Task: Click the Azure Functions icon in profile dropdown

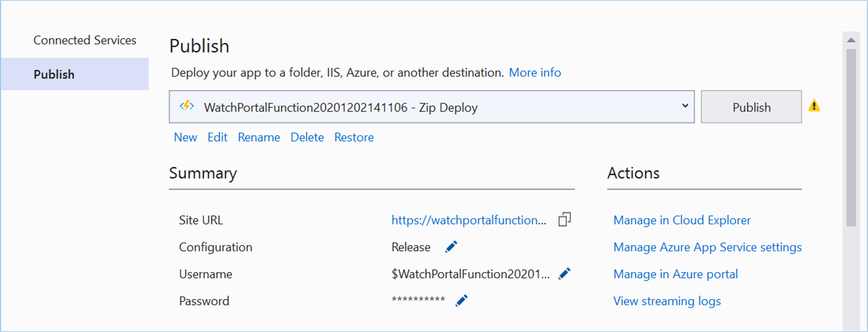Action: (x=187, y=106)
